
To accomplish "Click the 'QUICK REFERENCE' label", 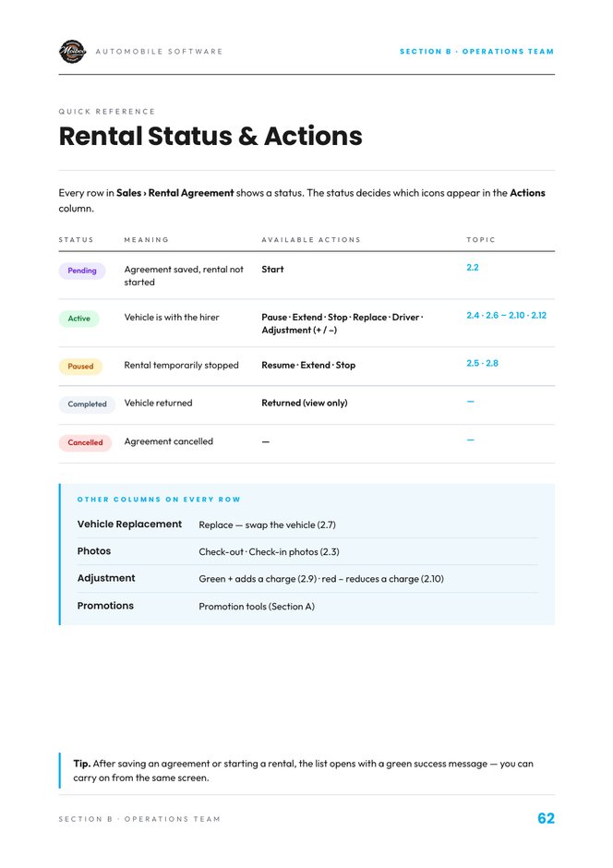I will [107, 111].
